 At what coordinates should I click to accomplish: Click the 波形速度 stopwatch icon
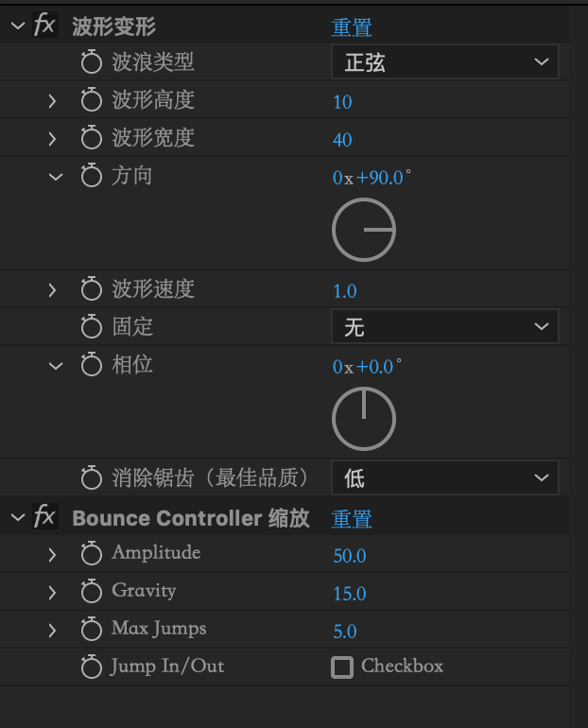pos(91,290)
